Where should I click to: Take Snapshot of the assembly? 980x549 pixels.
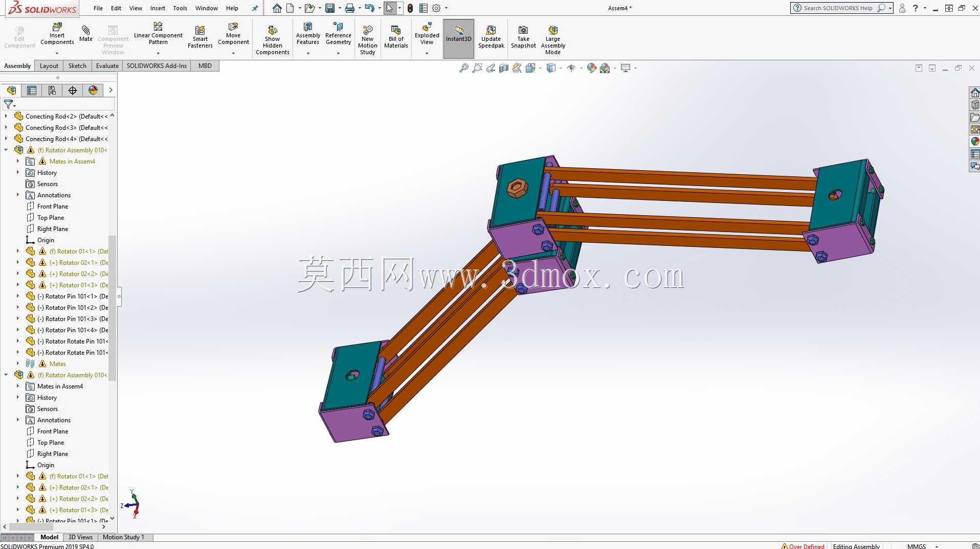(x=523, y=37)
